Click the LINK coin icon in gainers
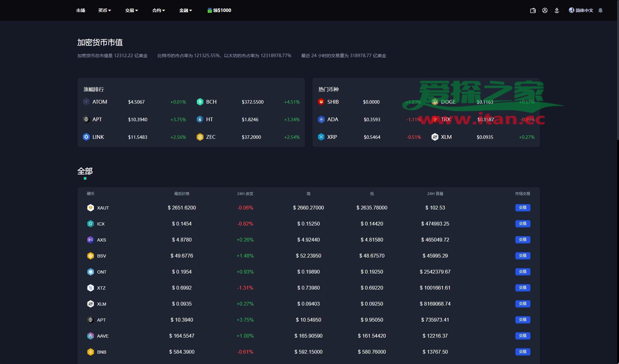This screenshot has width=619, height=364. point(86,137)
